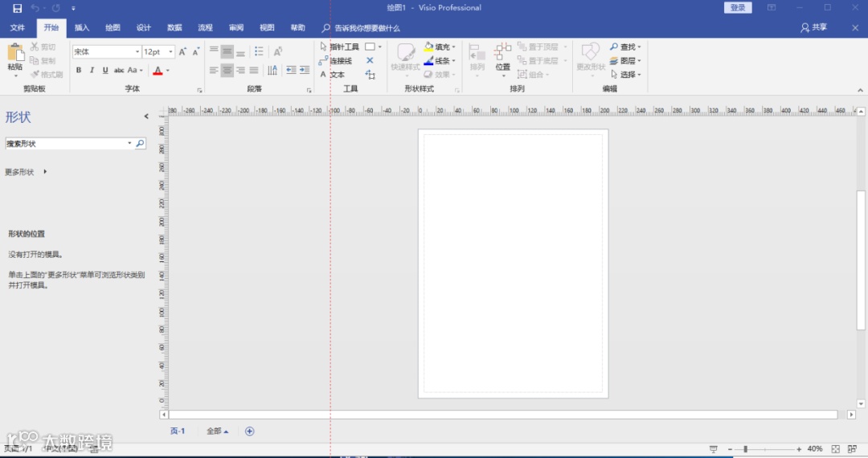This screenshot has width=868, height=458.
Task: Toggle Underline formatting
Action: click(105, 70)
